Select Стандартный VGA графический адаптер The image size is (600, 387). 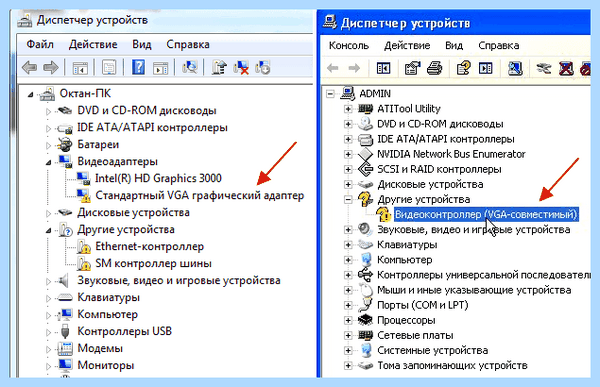(x=199, y=195)
